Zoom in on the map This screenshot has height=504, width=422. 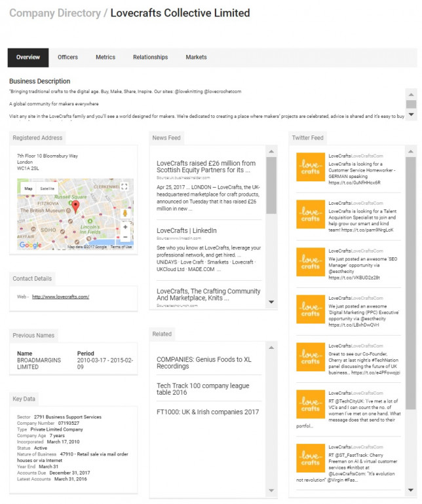pyautogui.click(x=125, y=227)
